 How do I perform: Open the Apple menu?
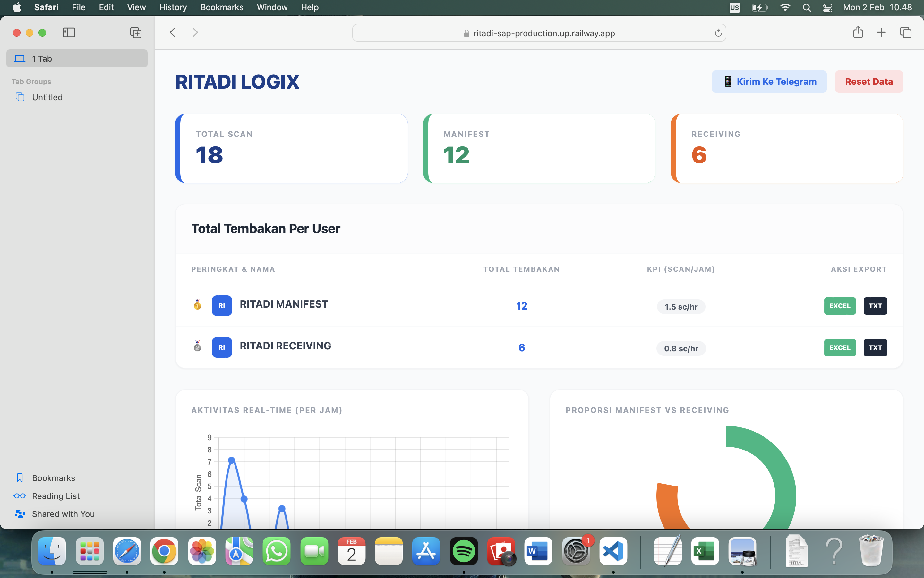coord(17,7)
